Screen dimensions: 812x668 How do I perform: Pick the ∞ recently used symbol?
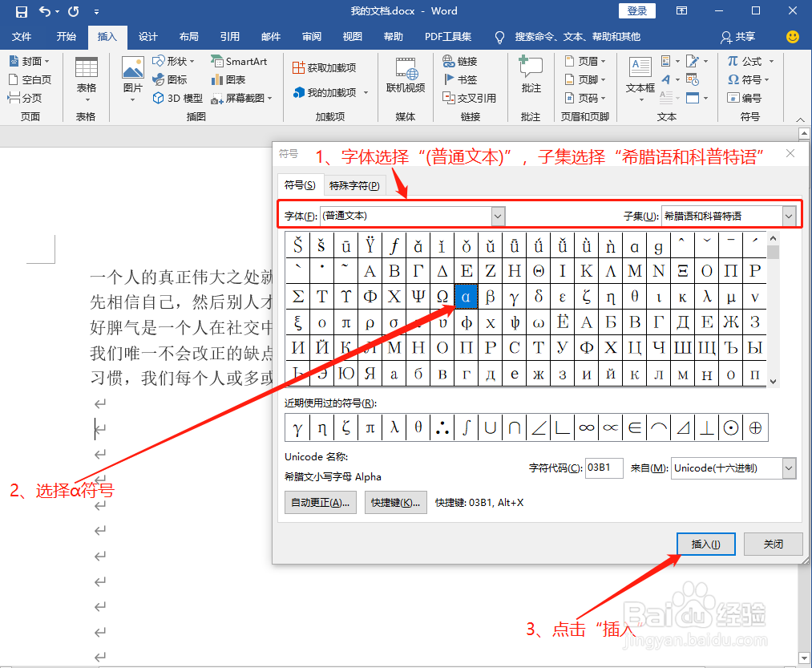click(586, 427)
